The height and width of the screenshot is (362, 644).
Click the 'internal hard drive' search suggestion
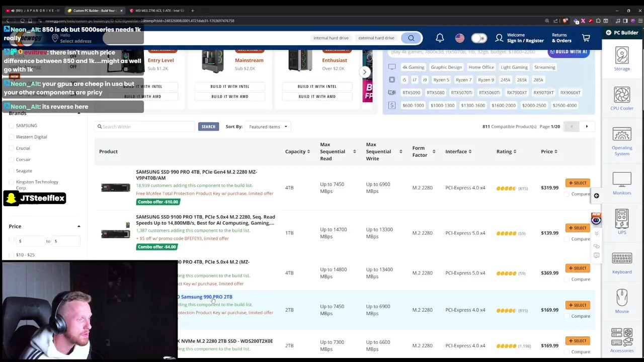pyautogui.click(x=331, y=38)
